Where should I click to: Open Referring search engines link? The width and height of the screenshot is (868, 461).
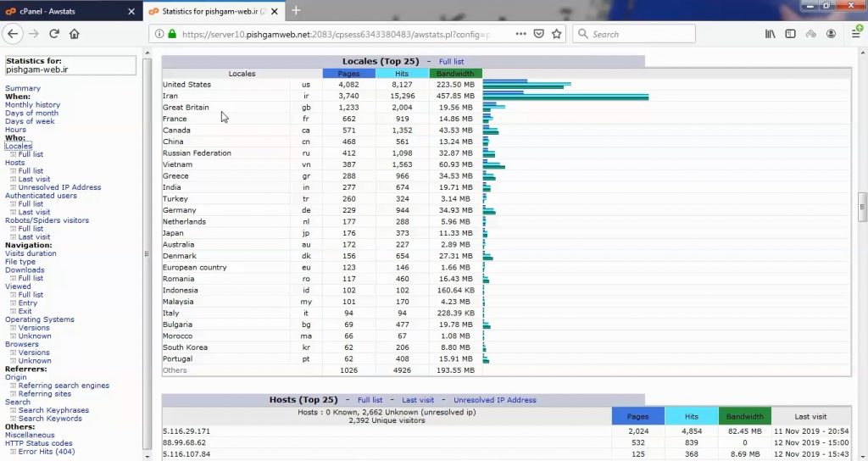click(64, 386)
